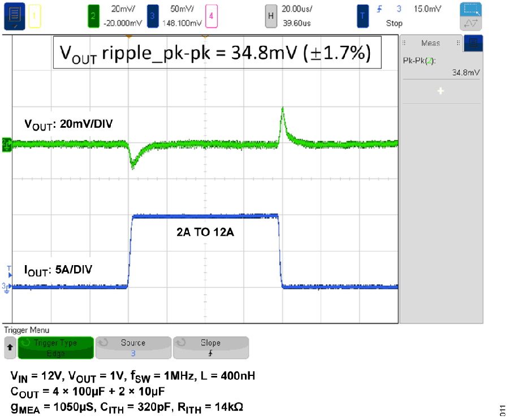Click the horizontal 'H' timebase badge
The height and width of the screenshot is (420, 509).
(x=271, y=16)
